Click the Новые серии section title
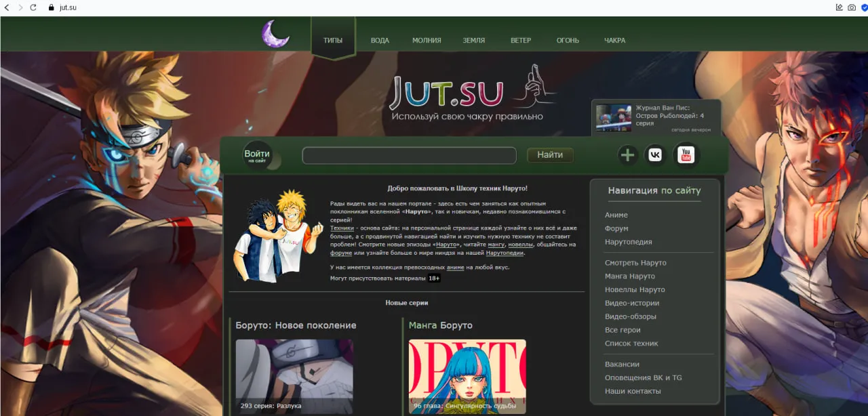868x416 pixels. pyautogui.click(x=407, y=303)
